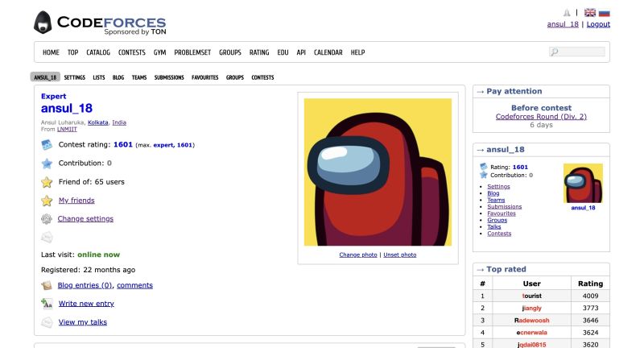
Task: Click the large profile avatar picture
Action: tap(378, 172)
